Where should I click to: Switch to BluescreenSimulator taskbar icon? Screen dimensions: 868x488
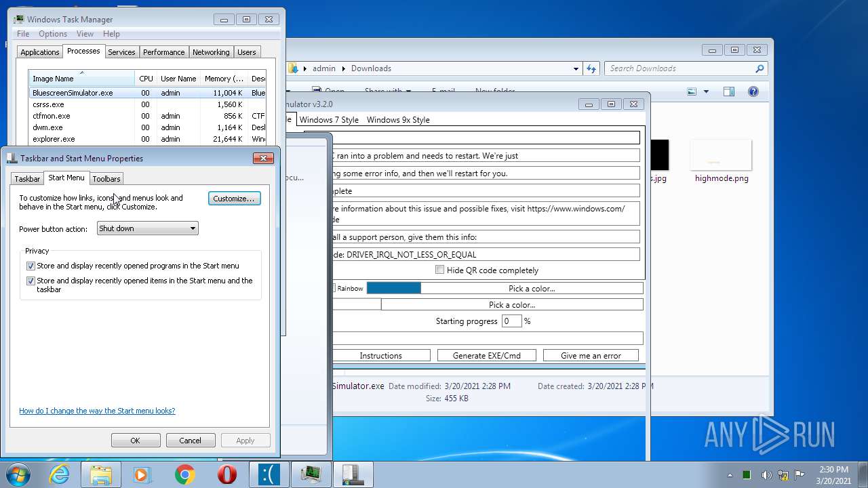pyautogui.click(x=269, y=474)
